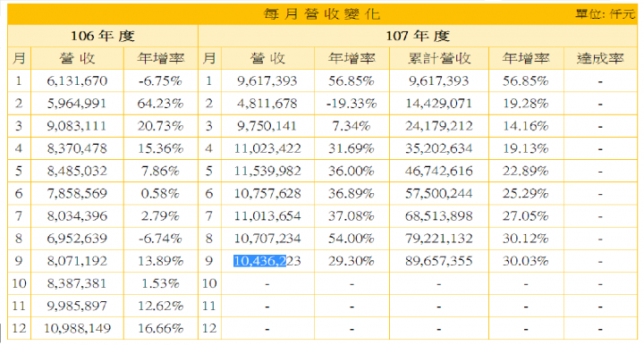Select the 106 年度 header
The width and height of the screenshot is (644, 345).
[x=103, y=36]
